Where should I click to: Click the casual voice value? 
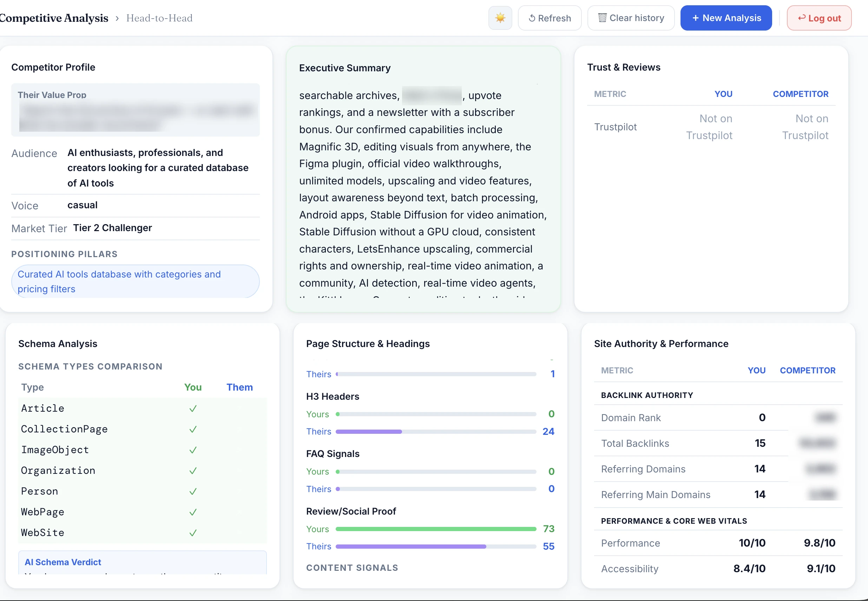(x=83, y=205)
